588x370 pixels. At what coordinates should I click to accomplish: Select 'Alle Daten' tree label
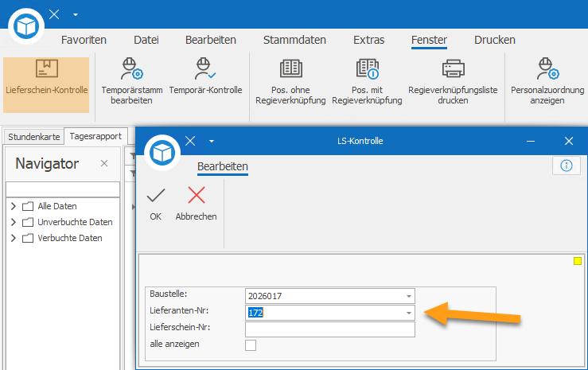(x=57, y=206)
